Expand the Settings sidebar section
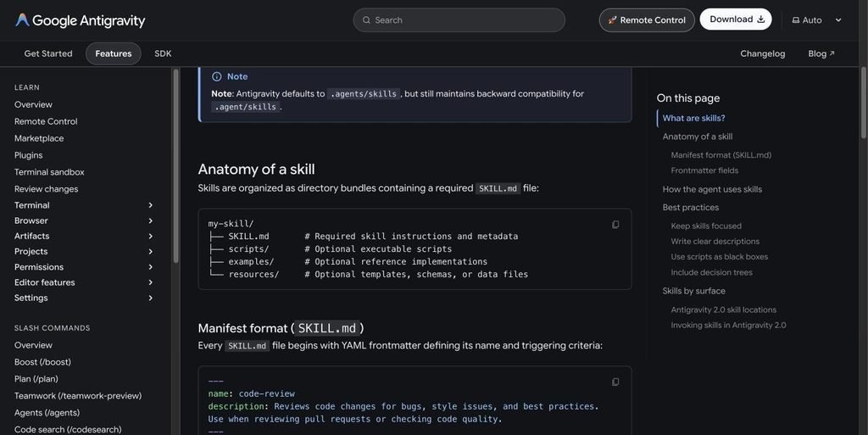Screen dimensions: 868x435 tap(150, 298)
